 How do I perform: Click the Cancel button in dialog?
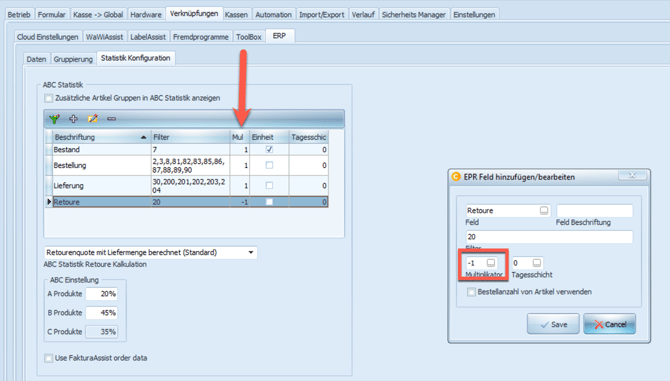pyautogui.click(x=610, y=324)
